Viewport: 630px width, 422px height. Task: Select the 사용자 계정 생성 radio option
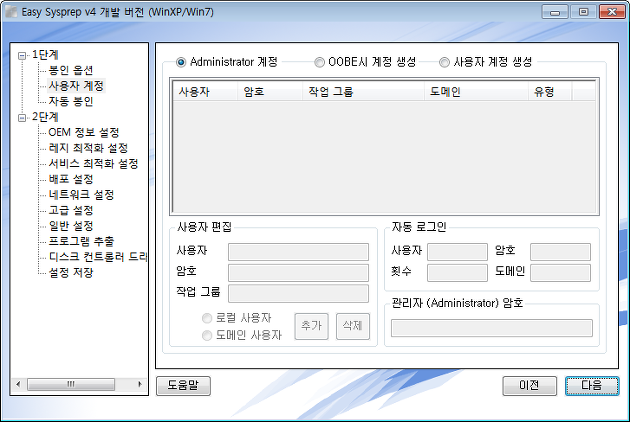[x=444, y=62]
